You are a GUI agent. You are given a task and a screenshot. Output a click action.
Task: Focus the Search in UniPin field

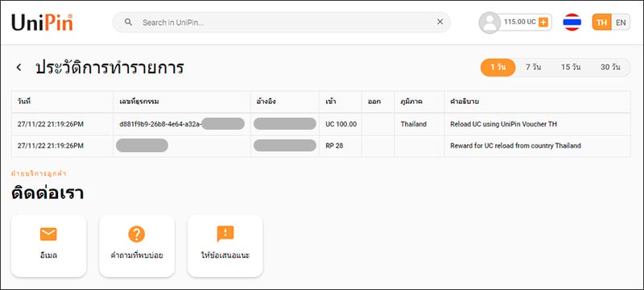point(281,23)
